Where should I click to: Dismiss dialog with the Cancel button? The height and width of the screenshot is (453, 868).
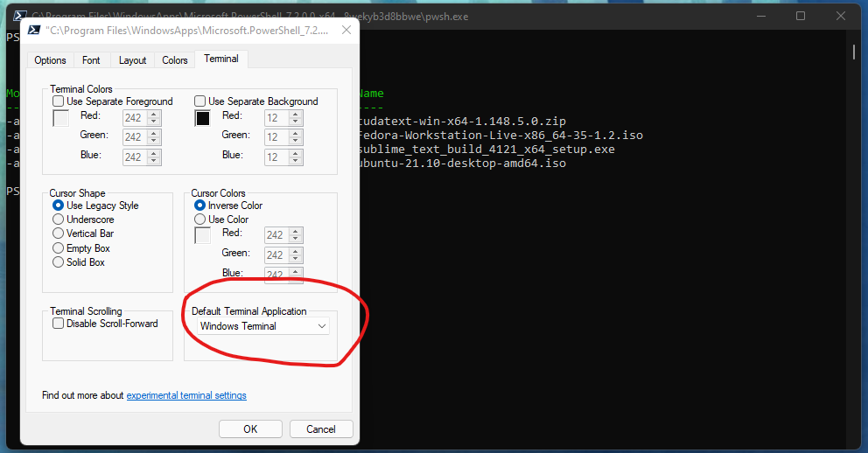pyautogui.click(x=321, y=429)
